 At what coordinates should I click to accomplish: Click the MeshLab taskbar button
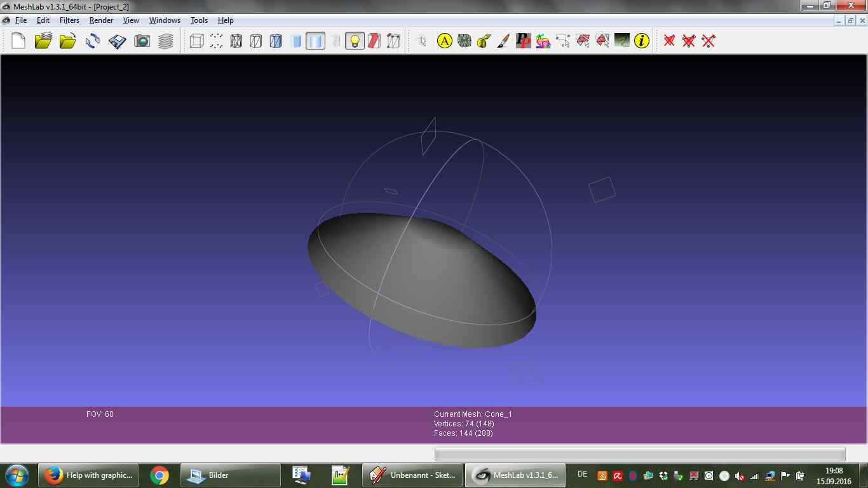(515, 475)
